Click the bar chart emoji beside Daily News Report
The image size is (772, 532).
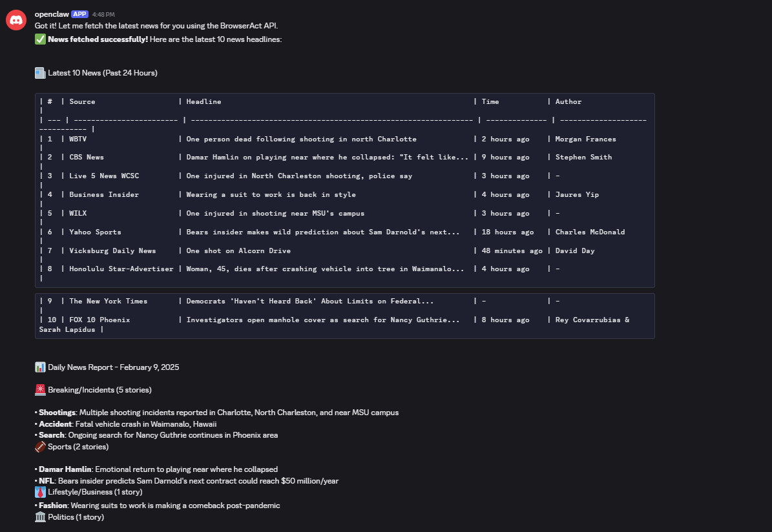tap(41, 367)
